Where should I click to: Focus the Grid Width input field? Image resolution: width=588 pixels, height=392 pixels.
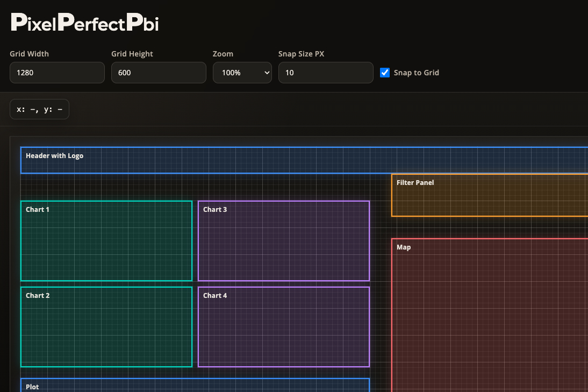coord(57,73)
